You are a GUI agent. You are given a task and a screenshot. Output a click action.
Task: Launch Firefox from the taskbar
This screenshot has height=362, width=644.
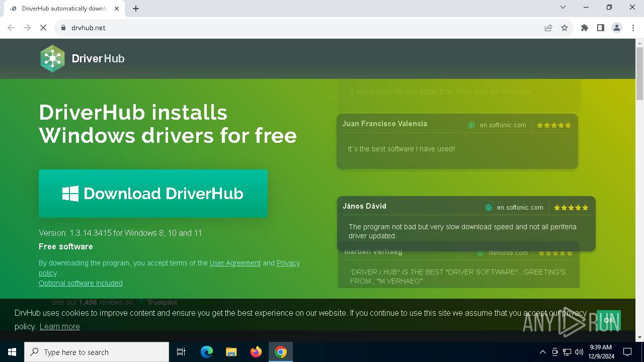coord(256,352)
